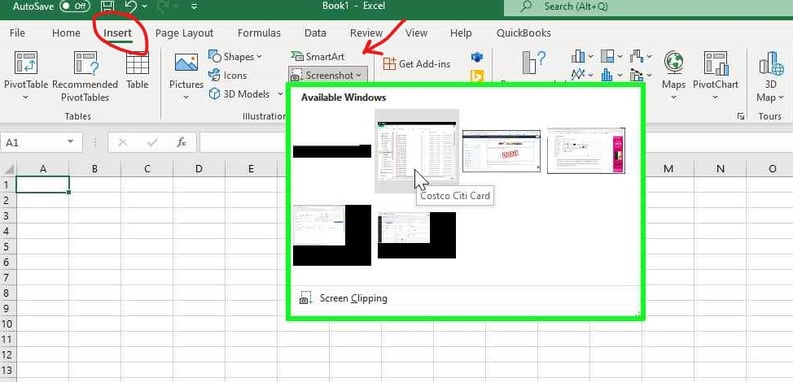
Task: Expand the Name Box dropdown arrow
Action: pos(70,143)
